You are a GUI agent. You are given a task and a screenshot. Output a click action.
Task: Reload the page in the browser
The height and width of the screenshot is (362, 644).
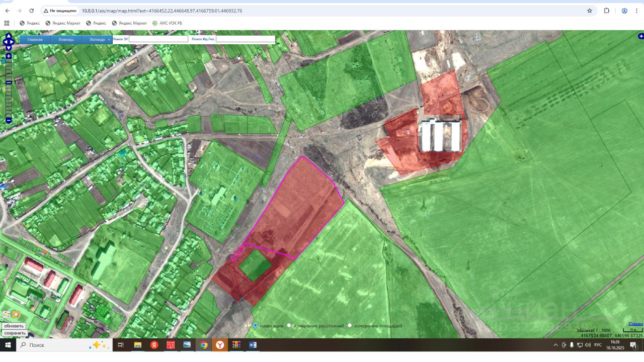(32, 11)
